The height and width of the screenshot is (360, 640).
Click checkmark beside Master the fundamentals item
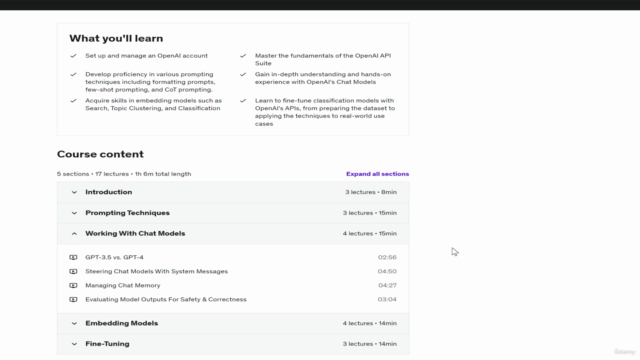click(x=243, y=56)
